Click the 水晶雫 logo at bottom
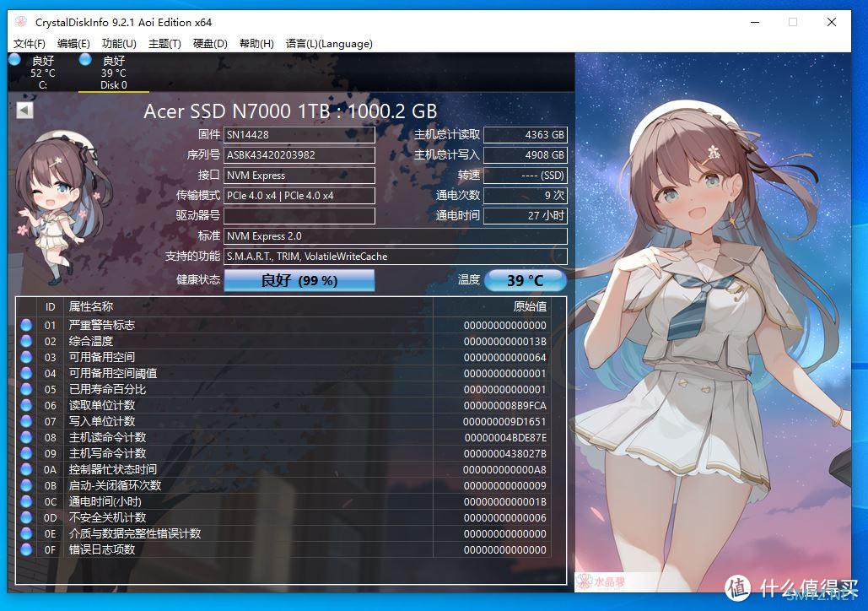The width and height of the screenshot is (868, 611). [601, 581]
